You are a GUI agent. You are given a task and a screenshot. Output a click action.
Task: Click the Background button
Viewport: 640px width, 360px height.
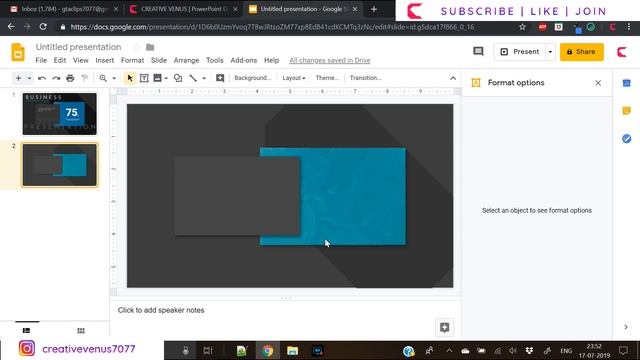[x=253, y=78]
